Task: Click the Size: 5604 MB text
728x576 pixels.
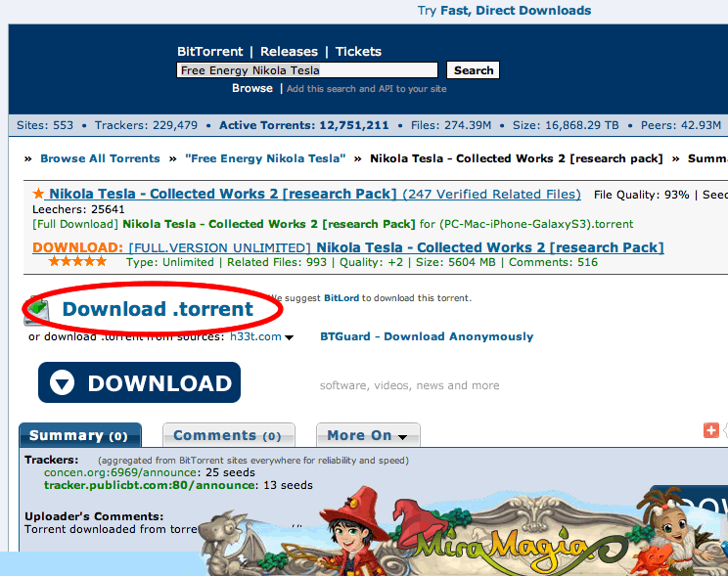Action: (455, 262)
